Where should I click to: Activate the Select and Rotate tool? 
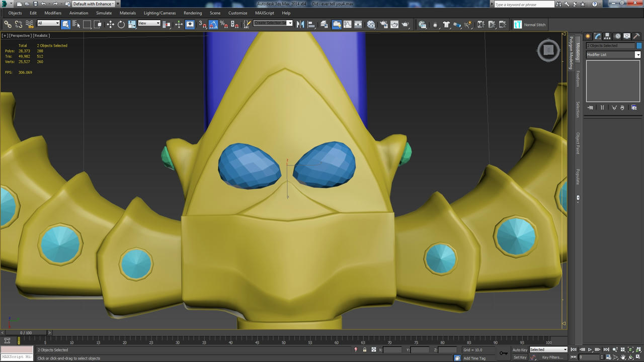(121, 24)
